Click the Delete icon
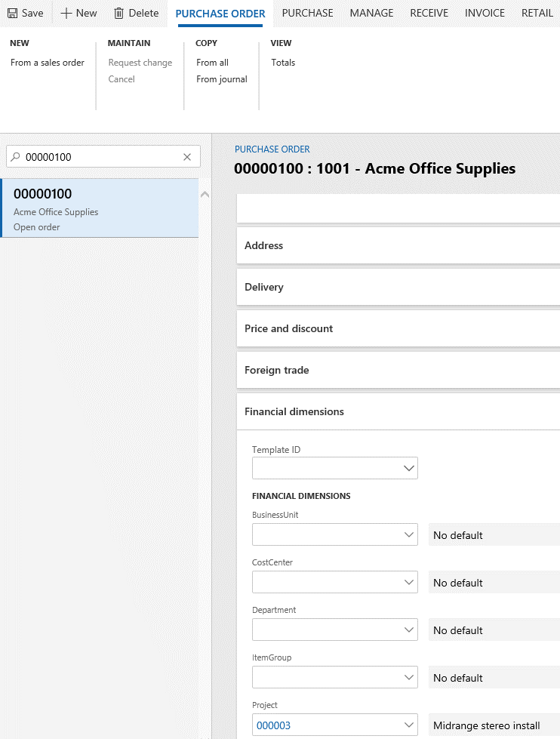The width and height of the screenshot is (560, 739). click(x=118, y=13)
